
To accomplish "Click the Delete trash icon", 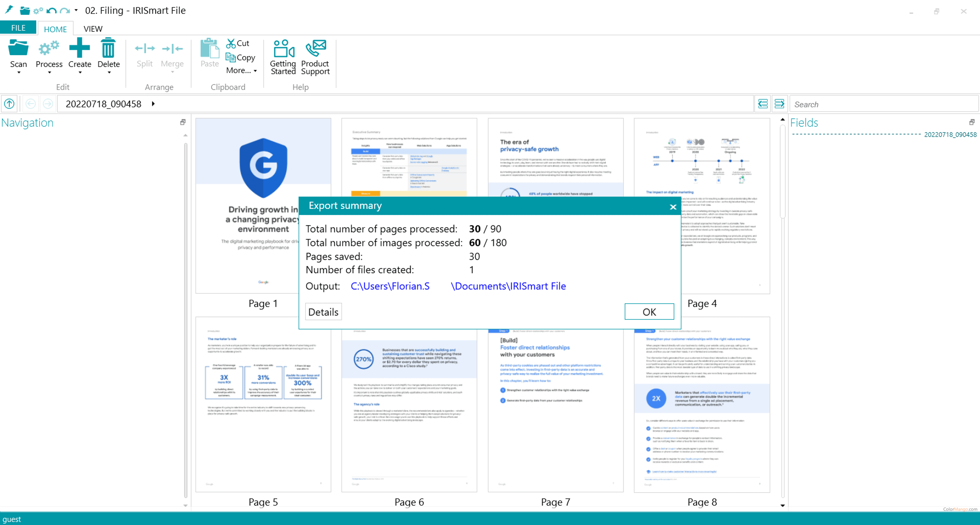I will point(108,49).
